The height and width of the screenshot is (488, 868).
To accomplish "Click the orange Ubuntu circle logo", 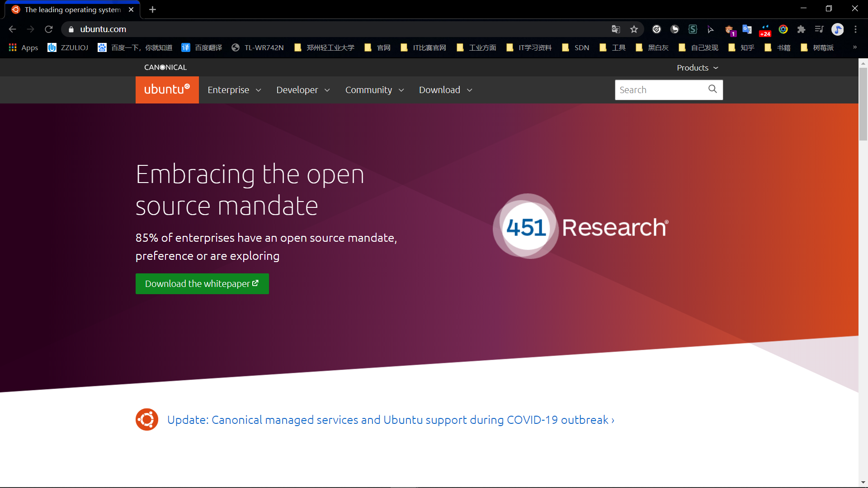I will point(147,419).
